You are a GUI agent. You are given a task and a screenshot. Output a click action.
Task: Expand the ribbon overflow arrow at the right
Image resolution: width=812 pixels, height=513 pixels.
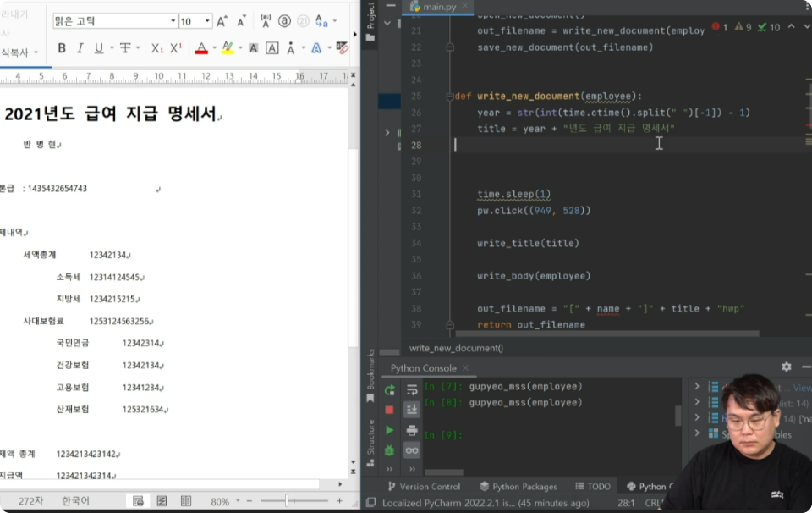click(354, 34)
